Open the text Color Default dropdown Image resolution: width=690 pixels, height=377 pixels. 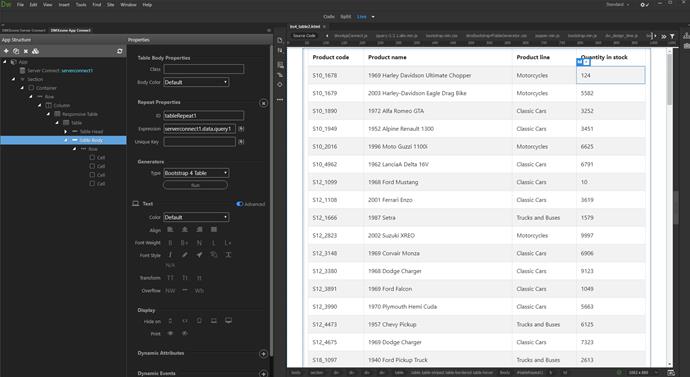(x=196, y=217)
